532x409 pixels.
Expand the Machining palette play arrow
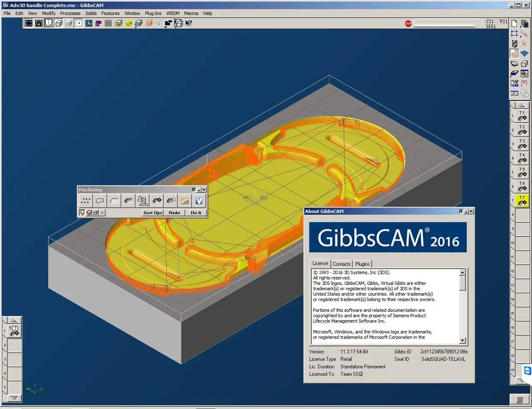pos(102,213)
